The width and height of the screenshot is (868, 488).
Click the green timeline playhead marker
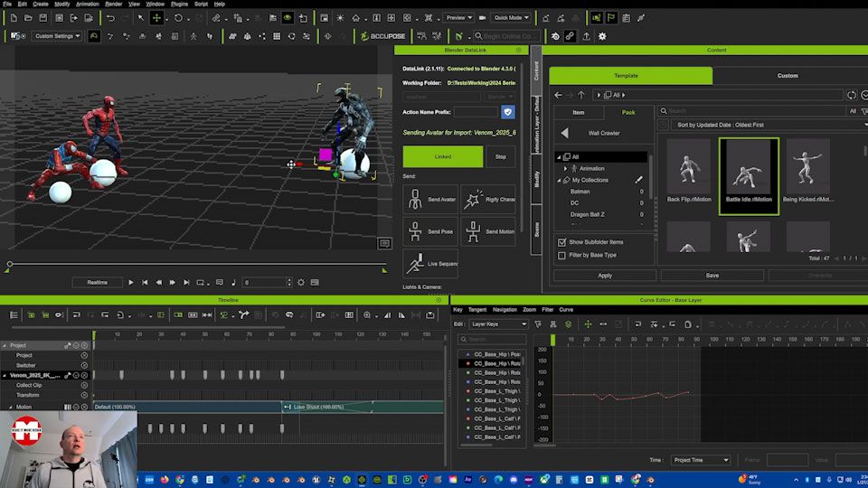pos(94,335)
